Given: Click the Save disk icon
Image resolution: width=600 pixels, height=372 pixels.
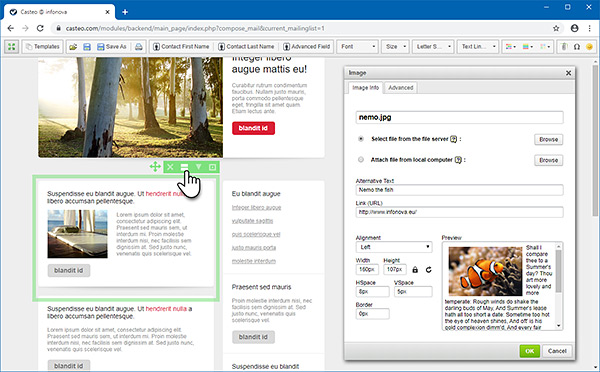Looking at the screenshot, I should pos(87,47).
